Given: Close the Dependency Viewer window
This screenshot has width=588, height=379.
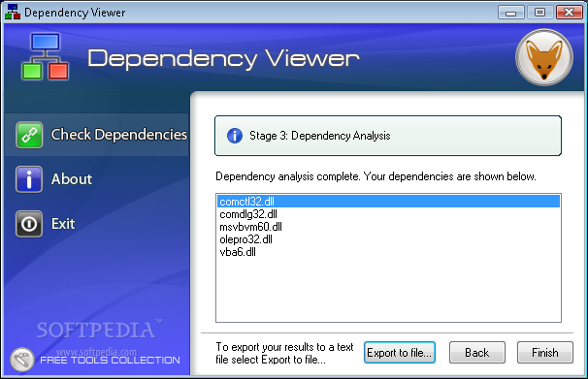Looking at the screenshot, I should [x=569, y=13].
